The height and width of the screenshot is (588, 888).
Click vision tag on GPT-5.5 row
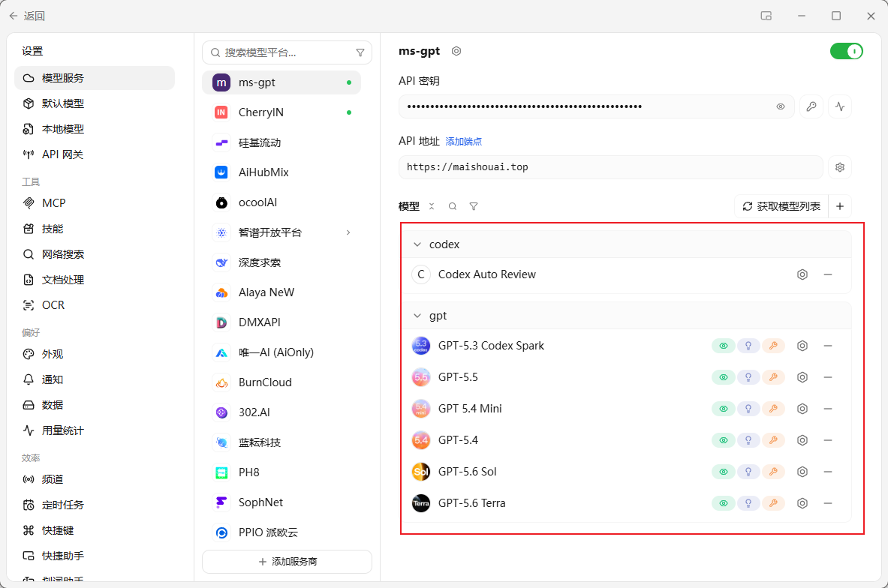[723, 377]
